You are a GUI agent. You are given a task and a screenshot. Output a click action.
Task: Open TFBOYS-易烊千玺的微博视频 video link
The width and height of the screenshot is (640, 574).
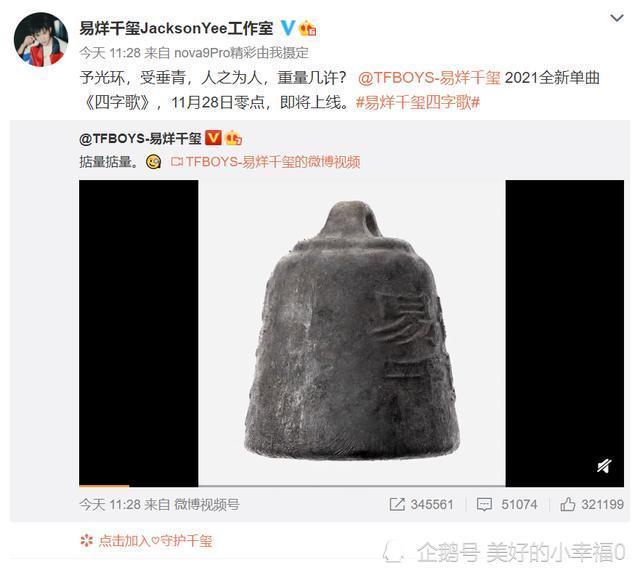(265, 162)
